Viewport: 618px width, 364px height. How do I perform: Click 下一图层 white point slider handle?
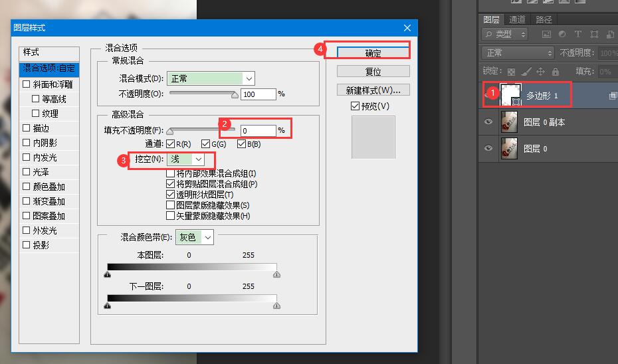(276, 306)
